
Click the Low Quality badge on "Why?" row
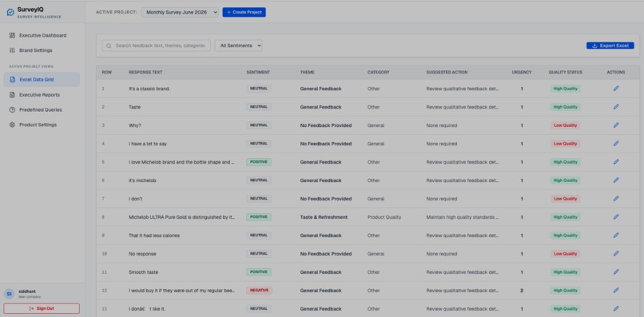(x=565, y=125)
